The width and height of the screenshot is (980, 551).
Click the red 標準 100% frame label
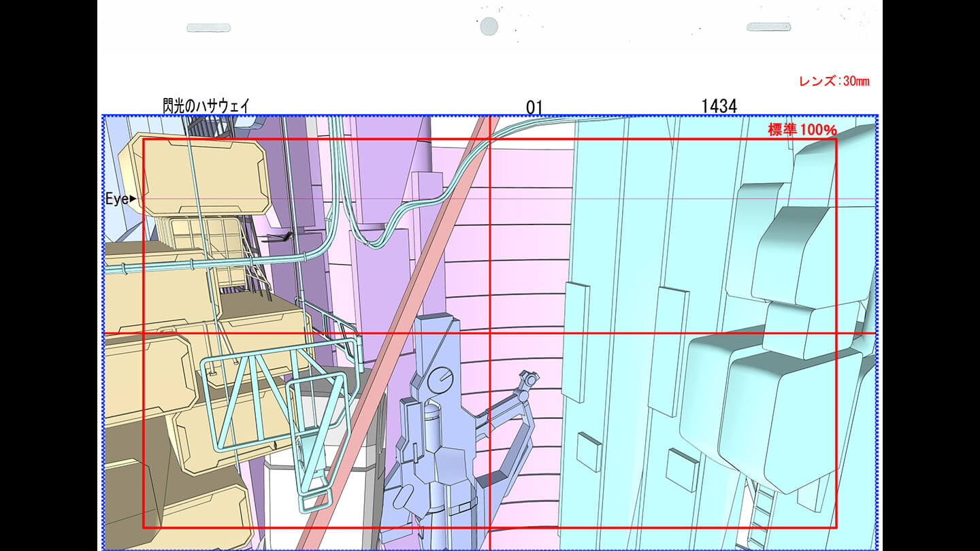802,130
